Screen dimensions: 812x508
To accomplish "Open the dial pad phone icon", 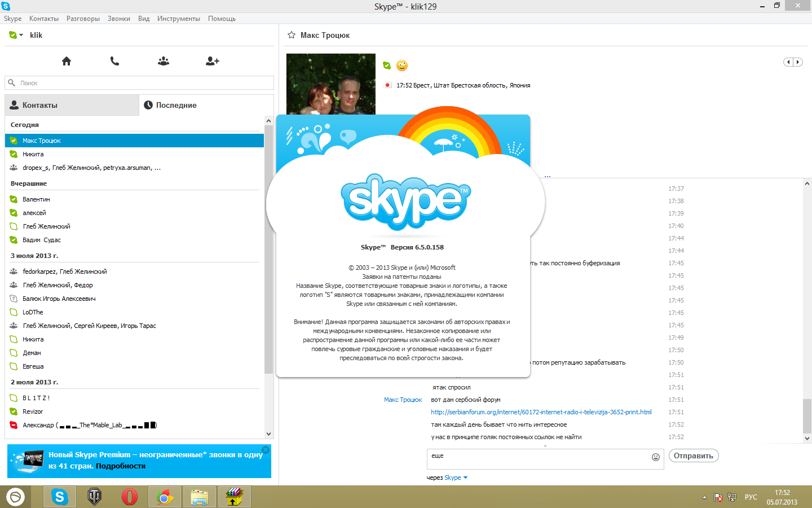I will [x=114, y=61].
